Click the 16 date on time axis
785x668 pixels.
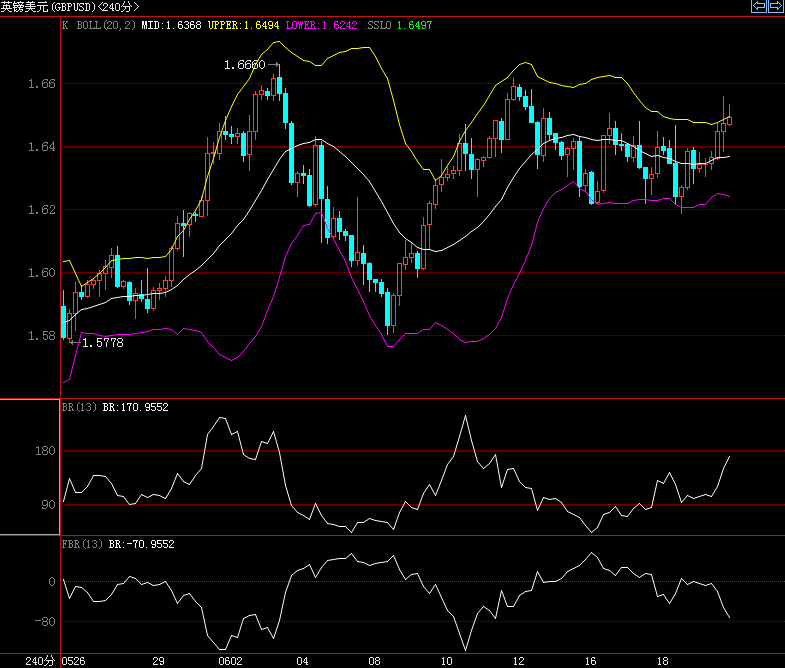(x=591, y=661)
